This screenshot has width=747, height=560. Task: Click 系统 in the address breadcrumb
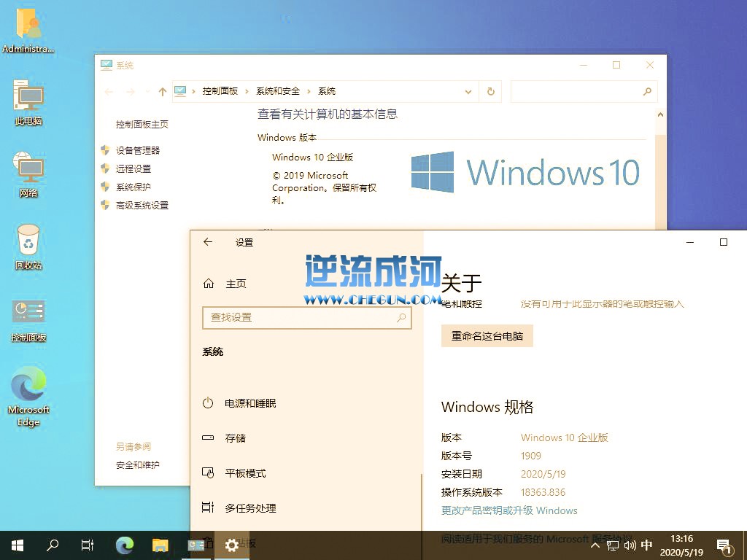coord(327,91)
